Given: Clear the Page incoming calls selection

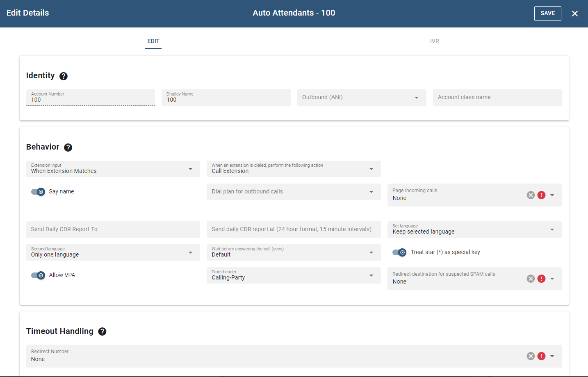Looking at the screenshot, I should tap(531, 195).
